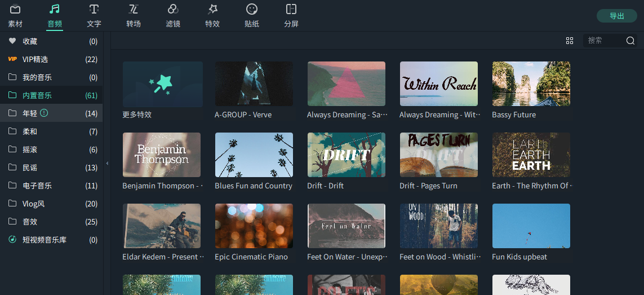This screenshot has width=644, height=295.
Task: Click the 更多特效 thumbnail
Action: click(x=163, y=84)
